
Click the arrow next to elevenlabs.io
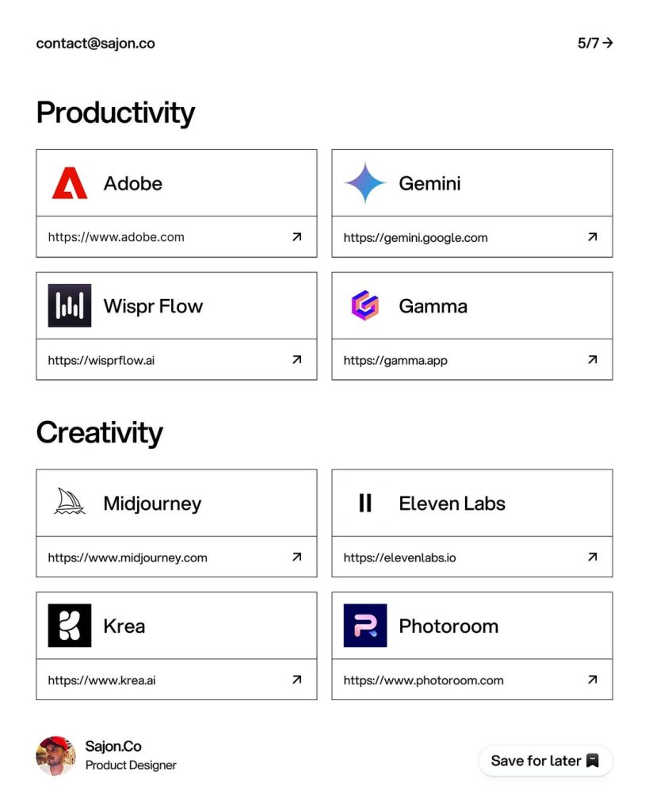pos(593,557)
